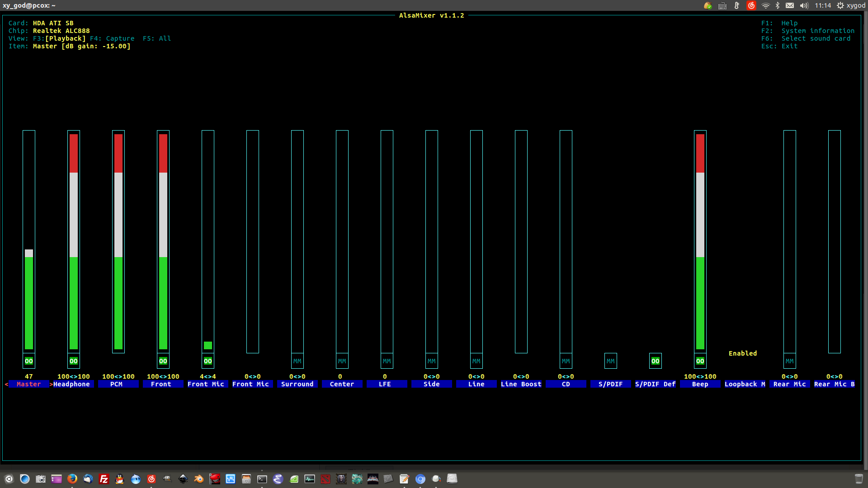This screenshot has height=488, width=868.
Task: Unmute the Center channel MM box
Action: (342, 361)
